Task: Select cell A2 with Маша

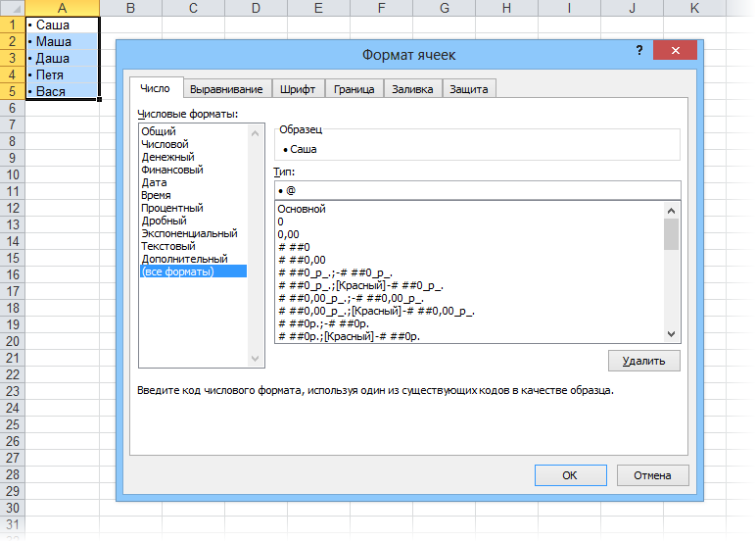Action: (63, 41)
